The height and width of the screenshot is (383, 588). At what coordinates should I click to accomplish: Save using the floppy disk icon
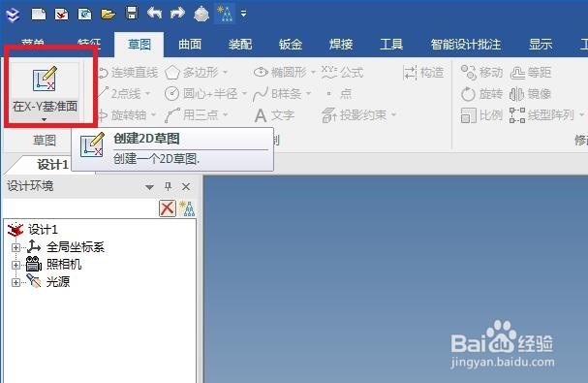point(131,14)
